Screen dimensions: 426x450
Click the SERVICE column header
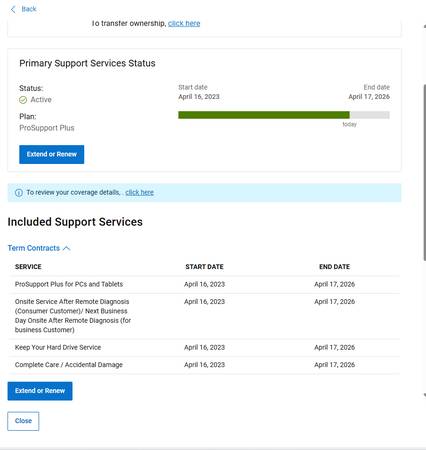coord(28,267)
